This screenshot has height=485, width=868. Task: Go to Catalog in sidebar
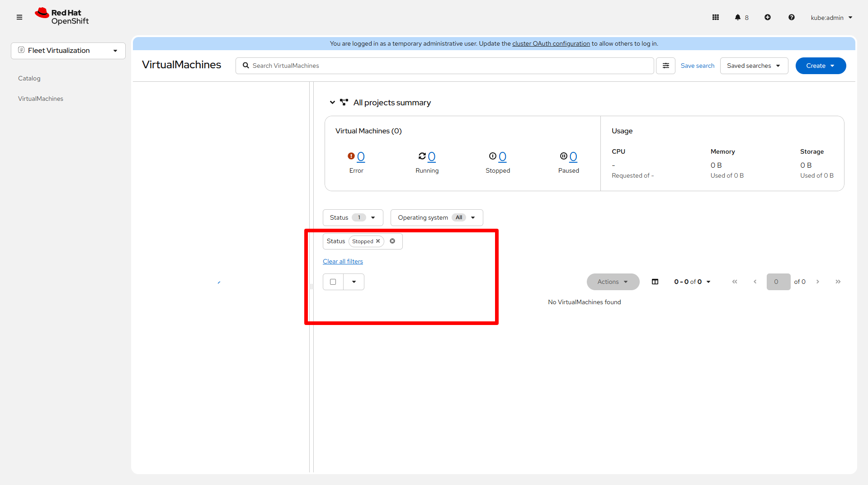pyautogui.click(x=29, y=78)
